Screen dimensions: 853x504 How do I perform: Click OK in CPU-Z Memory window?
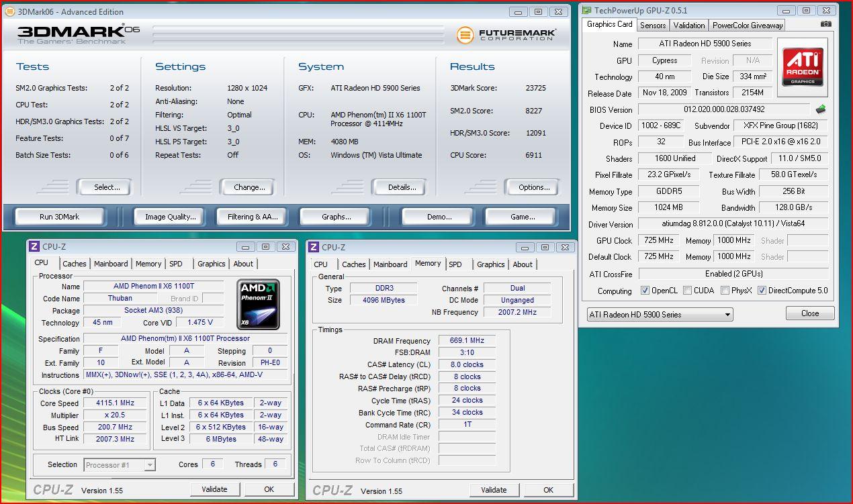click(x=548, y=490)
